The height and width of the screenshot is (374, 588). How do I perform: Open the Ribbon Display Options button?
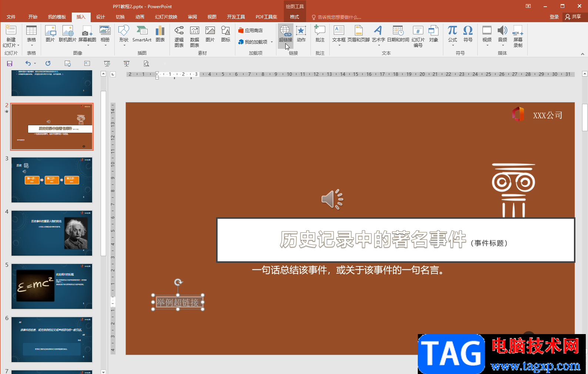(528, 6)
